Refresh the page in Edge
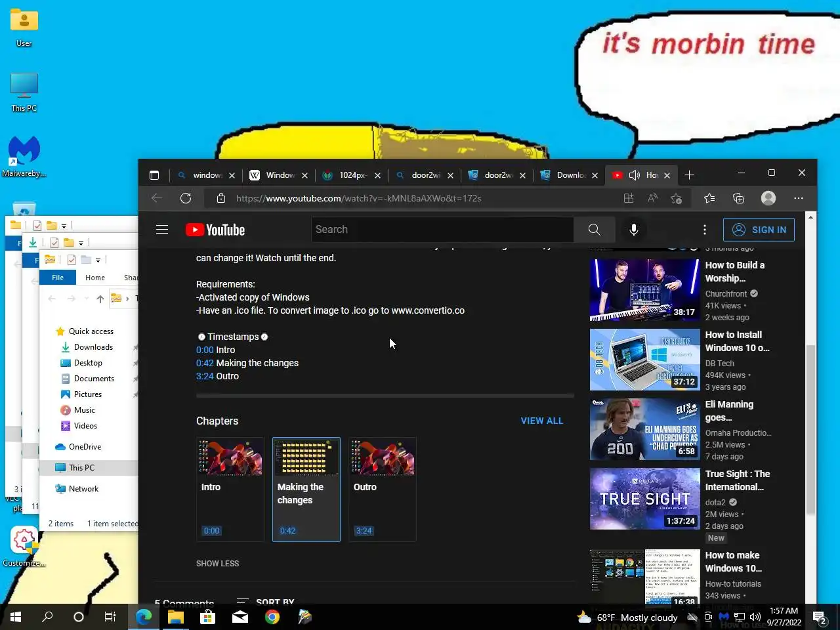The width and height of the screenshot is (840, 630). [x=186, y=198]
